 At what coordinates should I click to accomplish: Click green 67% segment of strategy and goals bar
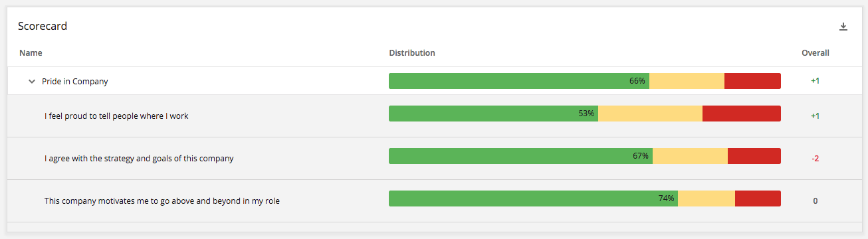click(x=520, y=156)
